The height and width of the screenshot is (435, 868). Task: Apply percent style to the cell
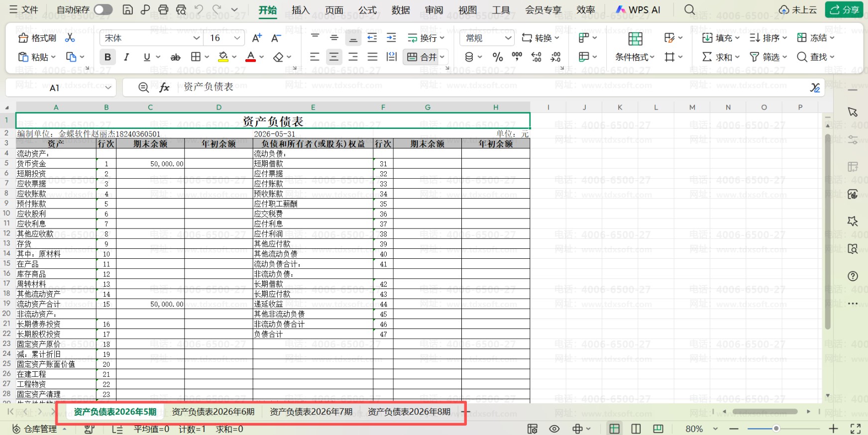click(498, 57)
